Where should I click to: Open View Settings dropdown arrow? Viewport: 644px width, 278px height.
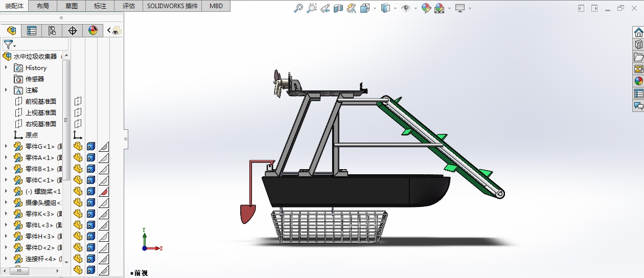tap(470, 8)
